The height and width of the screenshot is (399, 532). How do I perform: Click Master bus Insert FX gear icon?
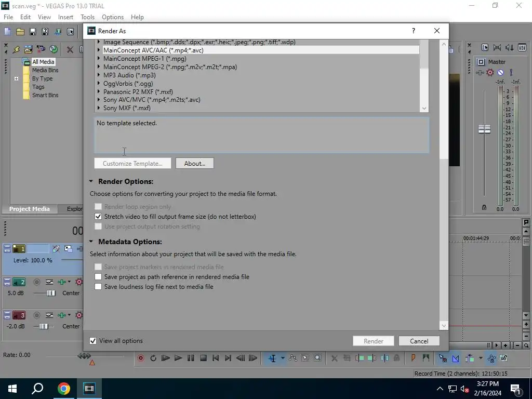click(x=490, y=72)
